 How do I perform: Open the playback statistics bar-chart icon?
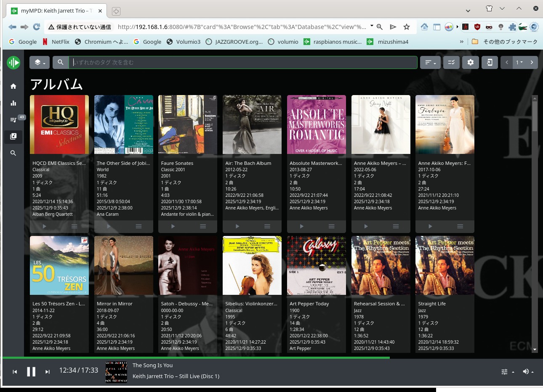(x=13, y=103)
